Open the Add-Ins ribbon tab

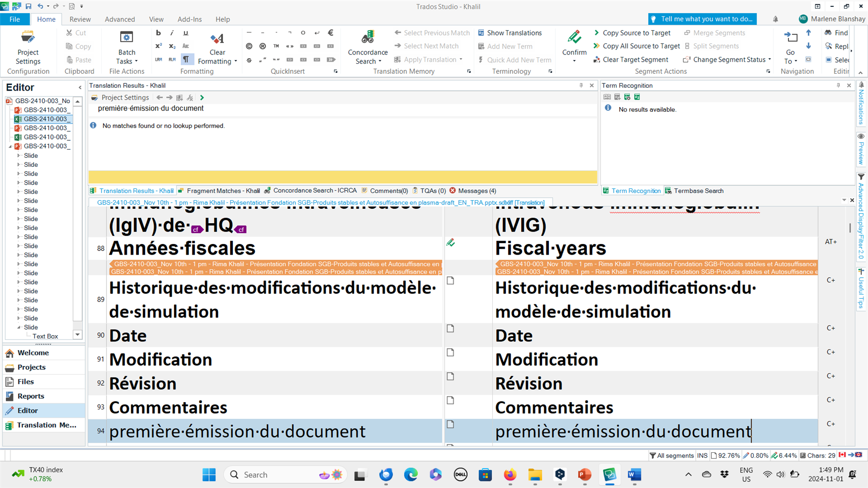(190, 19)
